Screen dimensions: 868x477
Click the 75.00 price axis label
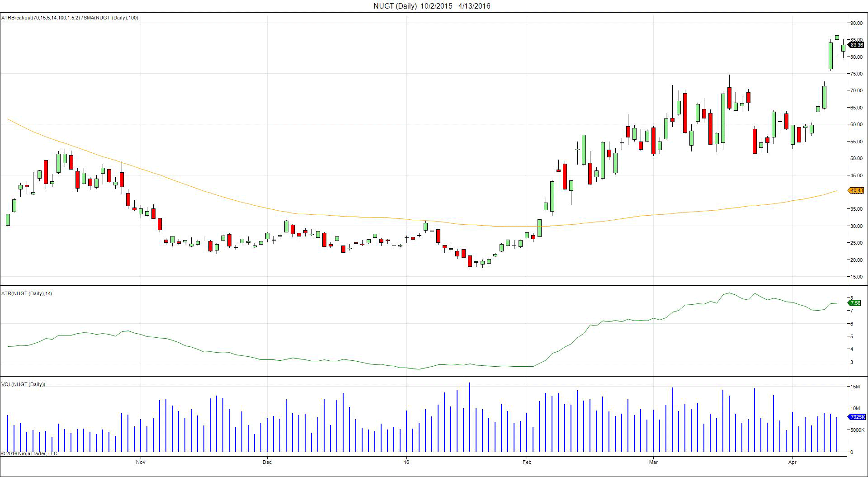856,74
